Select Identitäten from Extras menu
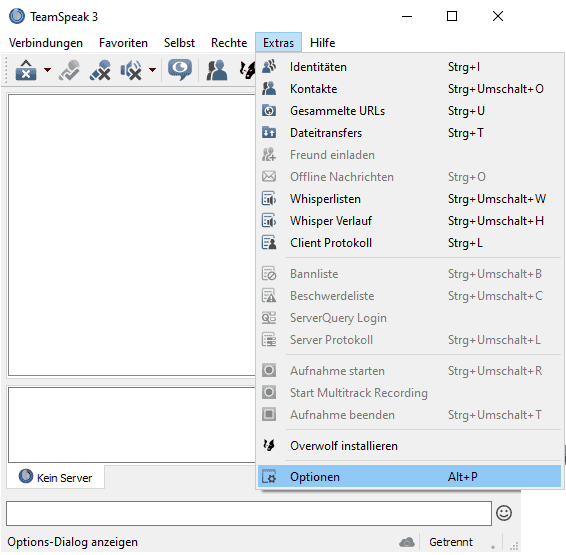Viewport: 566px width, 555px height. pos(409,67)
